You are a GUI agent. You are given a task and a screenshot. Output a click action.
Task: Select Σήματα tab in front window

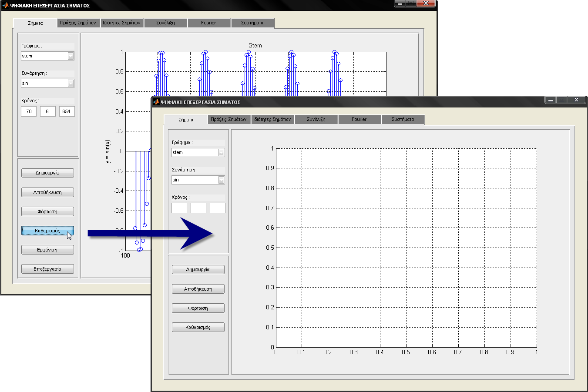click(186, 120)
